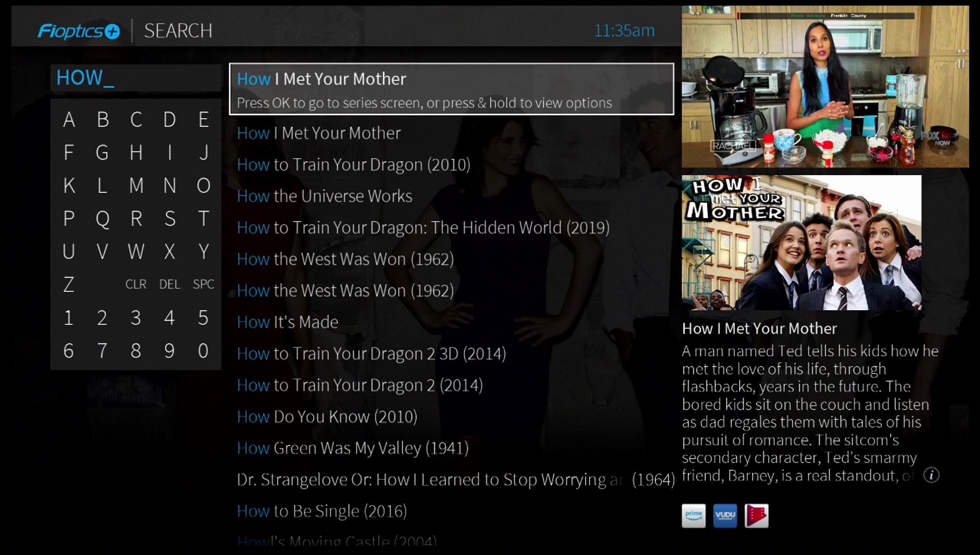Select letter Z on the on-screen keyboard

click(69, 285)
